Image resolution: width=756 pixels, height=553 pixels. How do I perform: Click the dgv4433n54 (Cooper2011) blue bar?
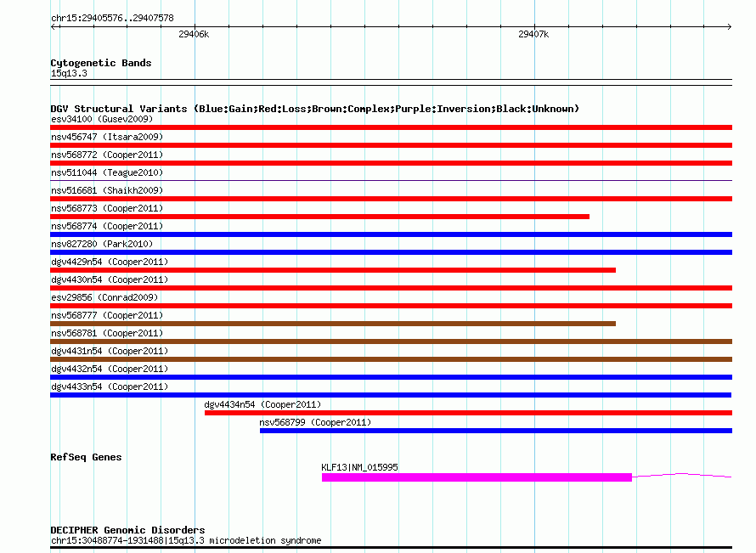point(391,395)
